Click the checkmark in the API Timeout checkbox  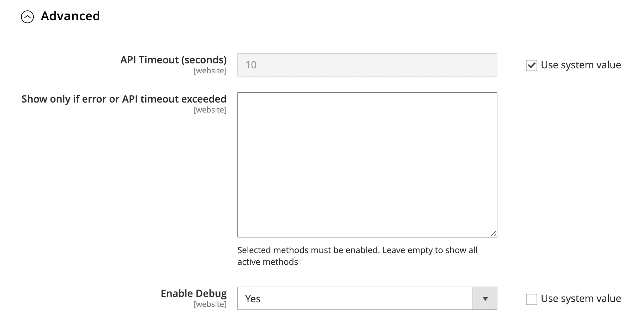(531, 65)
